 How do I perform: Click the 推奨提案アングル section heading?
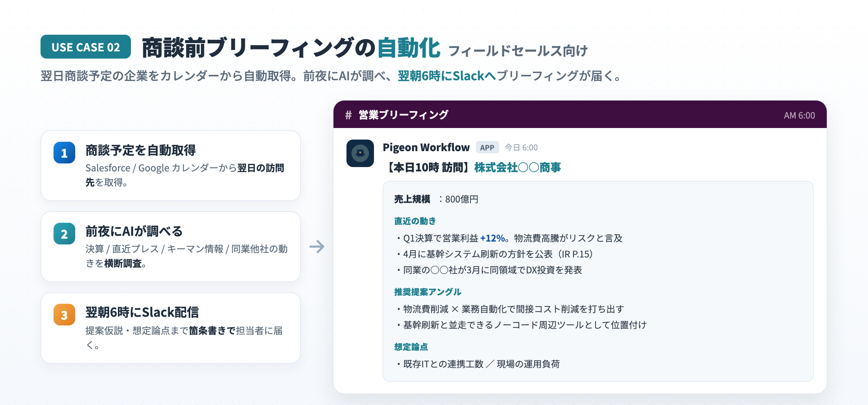tap(427, 292)
